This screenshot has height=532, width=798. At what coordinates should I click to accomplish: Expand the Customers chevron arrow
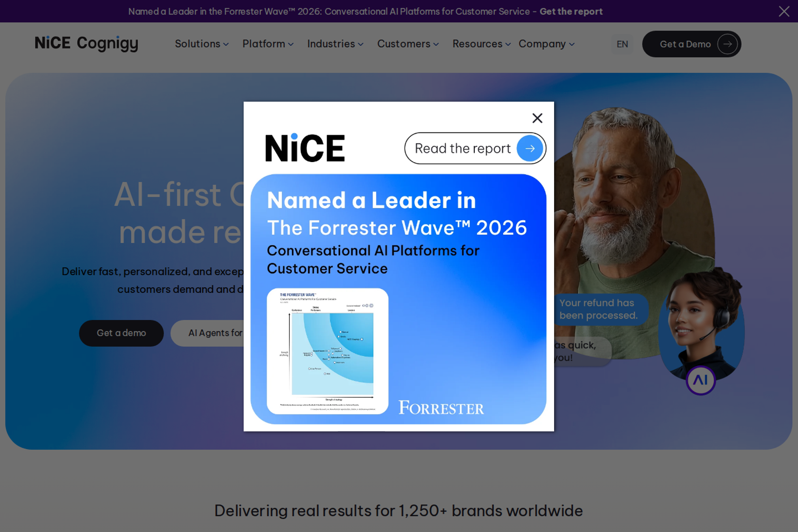[436, 44]
